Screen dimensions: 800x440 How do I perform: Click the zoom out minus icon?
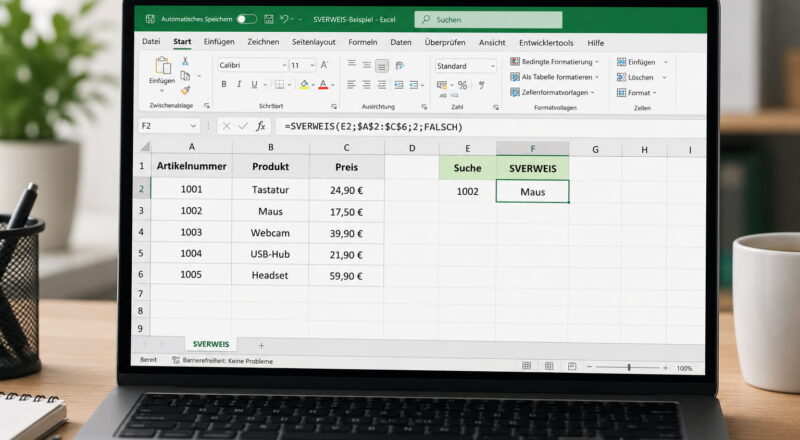coord(589,367)
